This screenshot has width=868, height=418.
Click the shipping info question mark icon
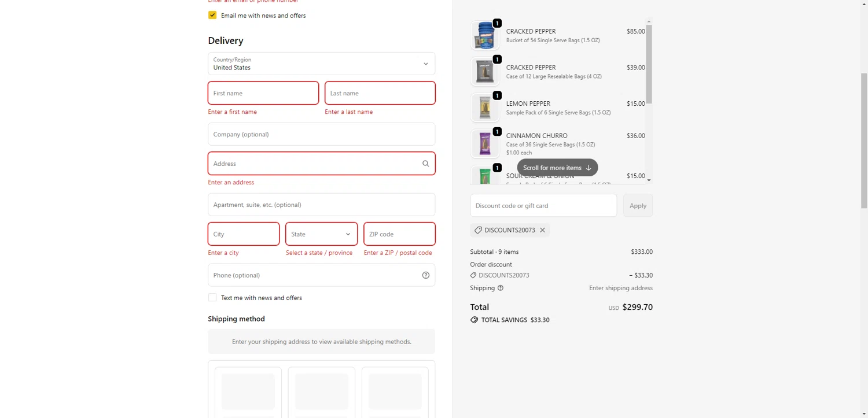click(501, 288)
